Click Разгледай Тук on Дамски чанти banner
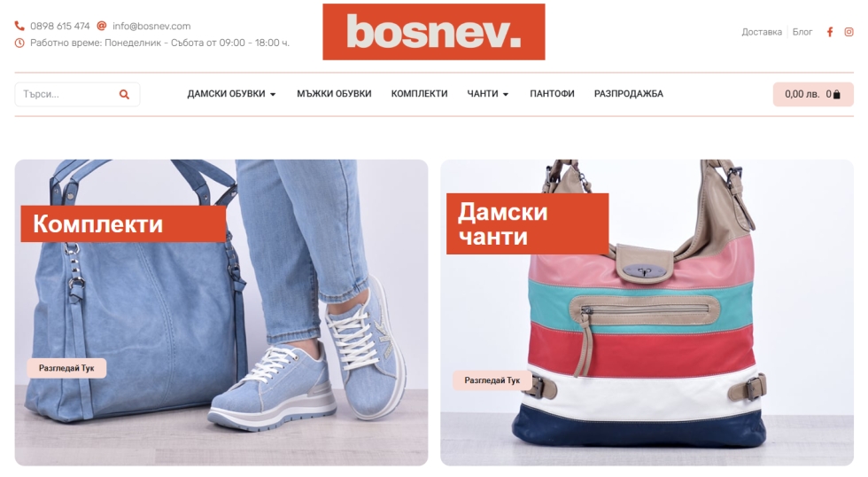Viewport: 868px width, 477px height. tap(492, 380)
